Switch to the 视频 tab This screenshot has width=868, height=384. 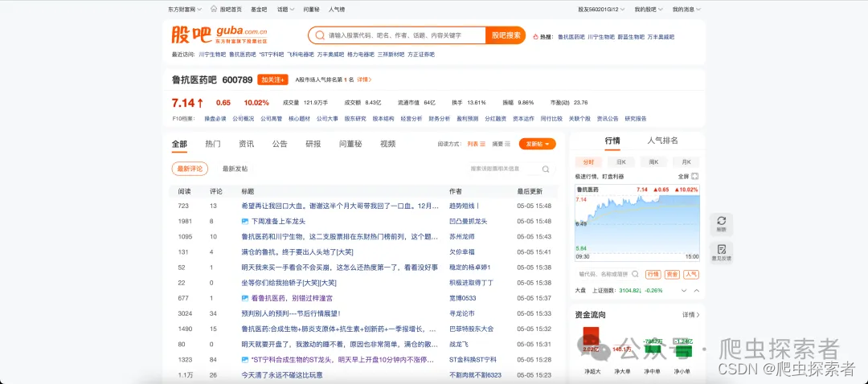pos(388,144)
